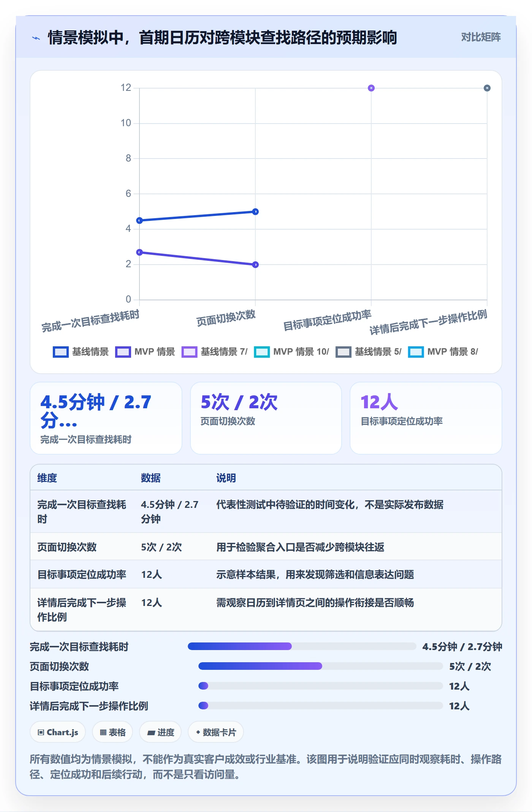Click the 说明 table column header
Image resolution: width=532 pixels, height=812 pixels.
226,478
